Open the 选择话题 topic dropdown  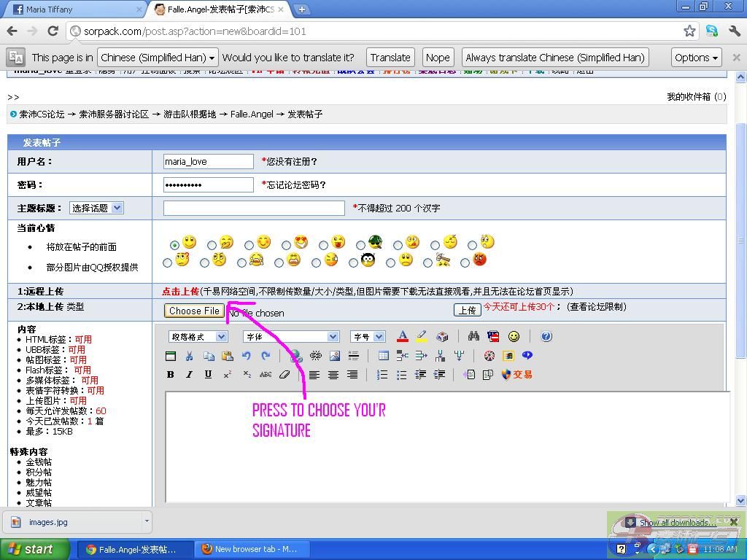96,208
